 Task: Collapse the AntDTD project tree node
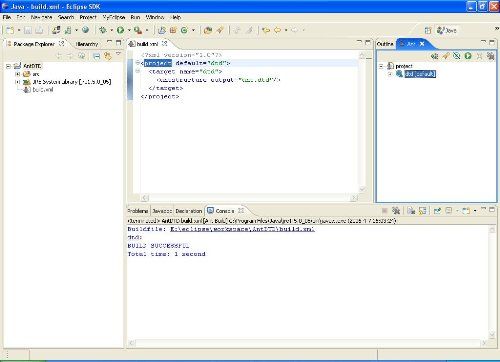pos(9,66)
